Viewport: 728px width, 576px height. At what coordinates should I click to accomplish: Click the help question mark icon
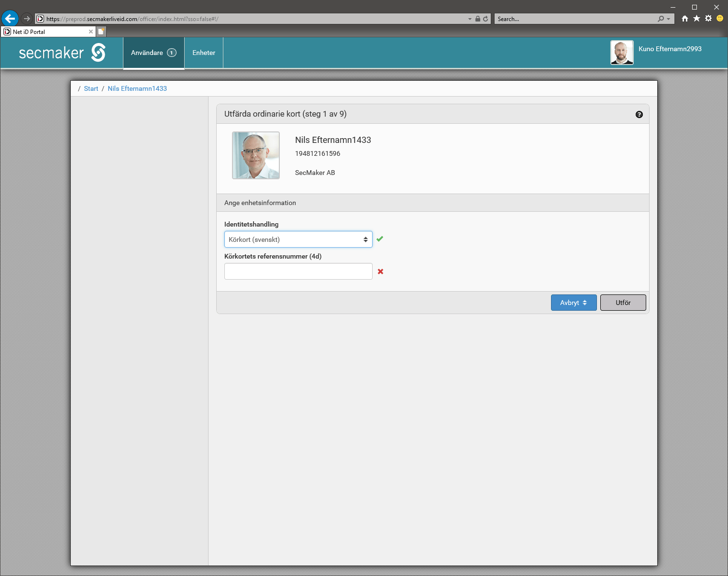click(639, 114)
